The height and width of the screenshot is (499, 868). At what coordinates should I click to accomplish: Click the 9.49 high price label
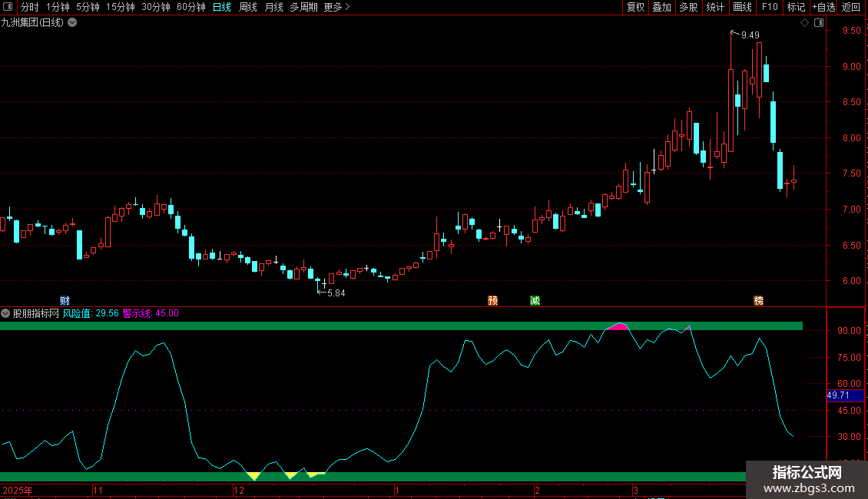[x=750, y=35]
